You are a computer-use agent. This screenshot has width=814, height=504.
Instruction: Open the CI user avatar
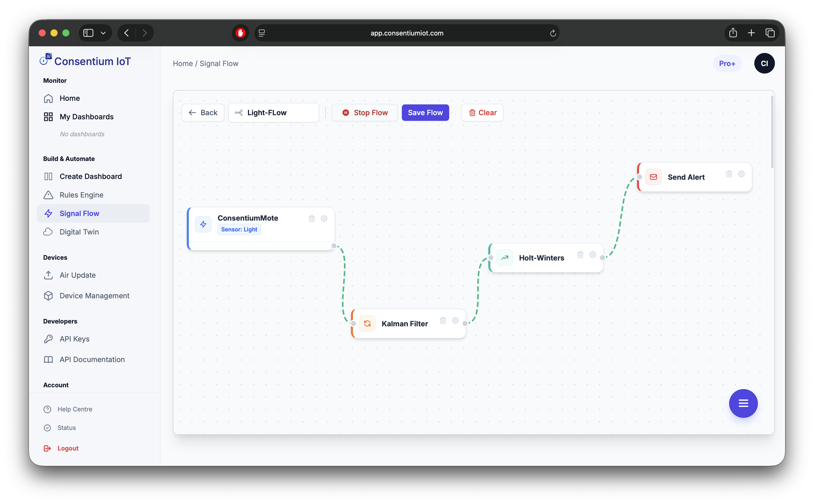tap(764, 63)
